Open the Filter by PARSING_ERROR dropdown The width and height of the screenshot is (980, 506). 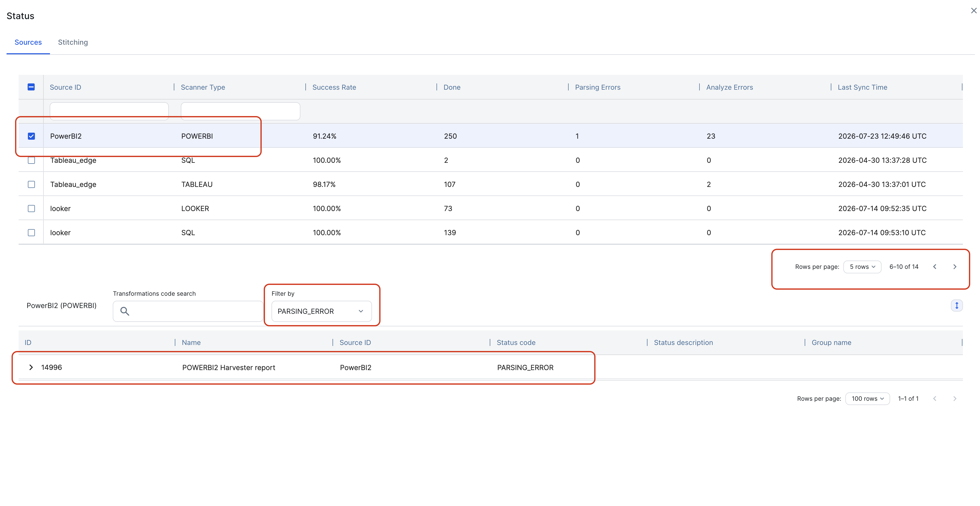coord(321,311)
